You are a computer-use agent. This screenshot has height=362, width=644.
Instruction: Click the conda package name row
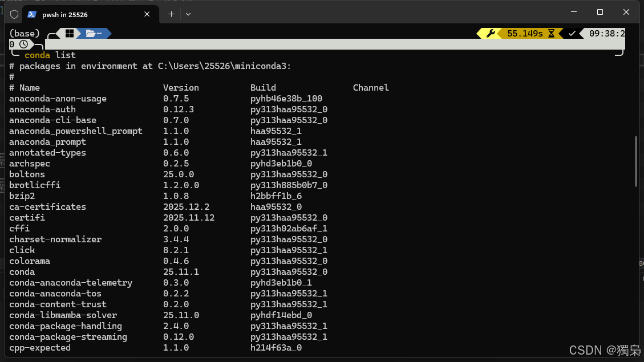click(x=22, y=272)
